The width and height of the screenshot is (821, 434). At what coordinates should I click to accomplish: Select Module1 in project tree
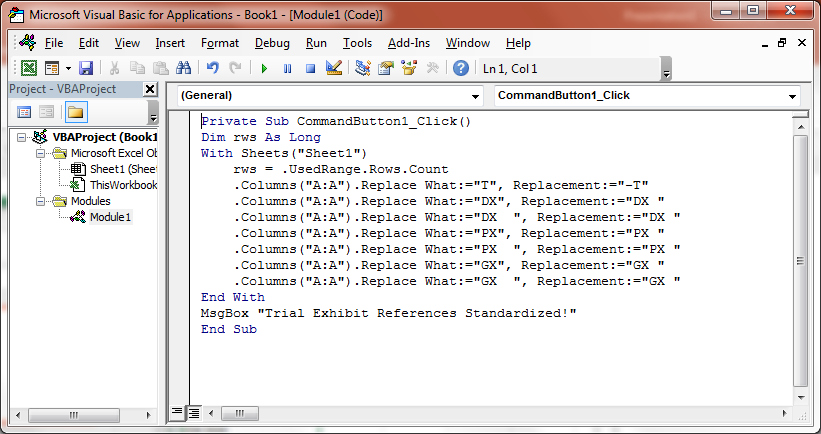(x=110, y=217)
